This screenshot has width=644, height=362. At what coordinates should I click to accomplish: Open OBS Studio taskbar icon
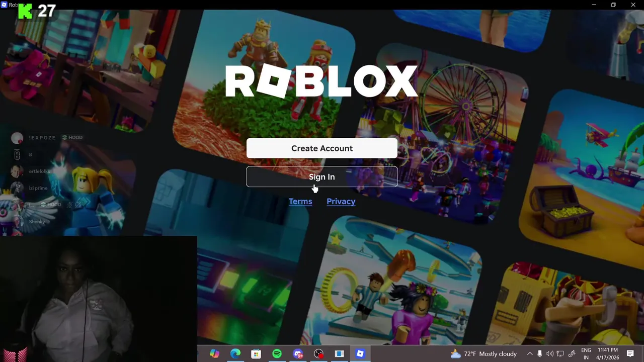click(318, 354)
